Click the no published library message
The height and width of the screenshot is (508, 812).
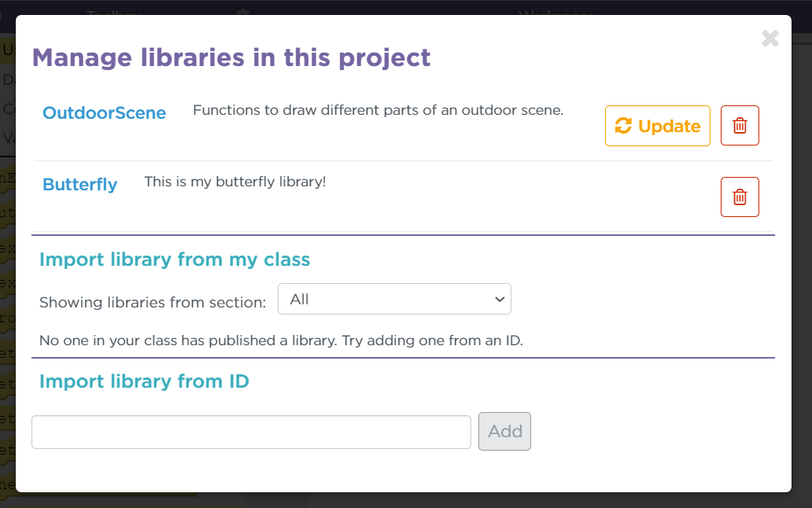click(281, 341)
